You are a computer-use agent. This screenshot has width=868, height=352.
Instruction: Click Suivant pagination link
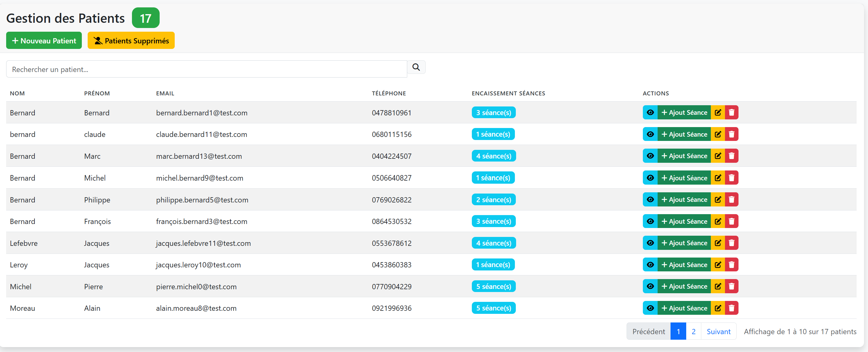pos(719,331)
